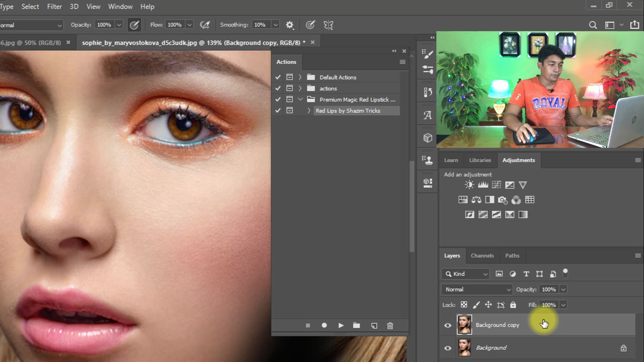Toggle symmetry paint butterfly icon
The image size is (644, 362).
[328, 25]
